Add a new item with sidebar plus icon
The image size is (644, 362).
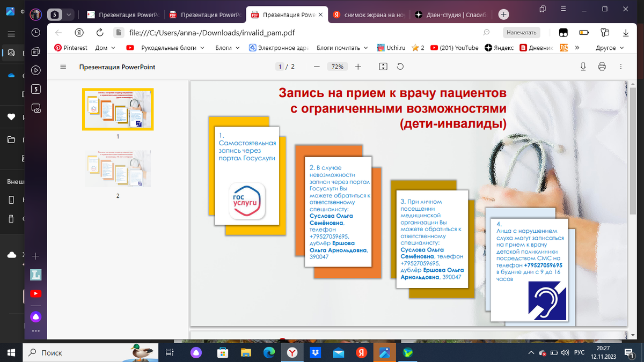click(x=36, y=256)
